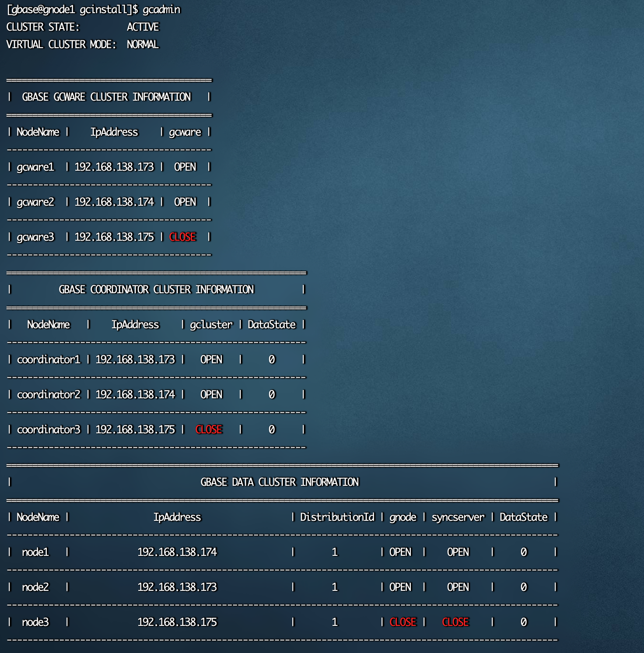Click the "GBASE COORDINATOR CLUSTER INFORMATION" heading
This screenshot has height=653, width=644.
coord(156,290)
